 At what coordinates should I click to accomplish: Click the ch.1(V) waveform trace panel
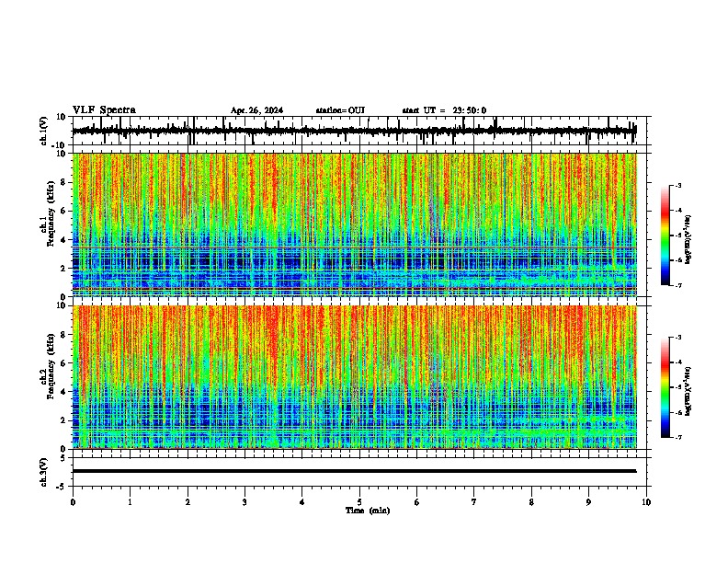pyautogui.click(x=359, y=131)
